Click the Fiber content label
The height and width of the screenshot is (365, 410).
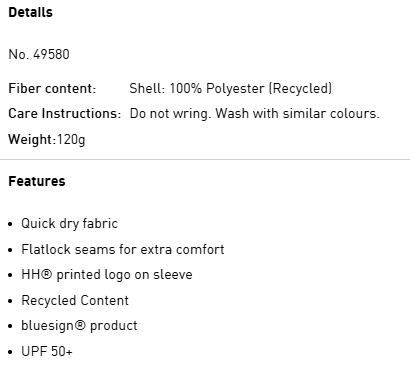click(x=52, y=88)
